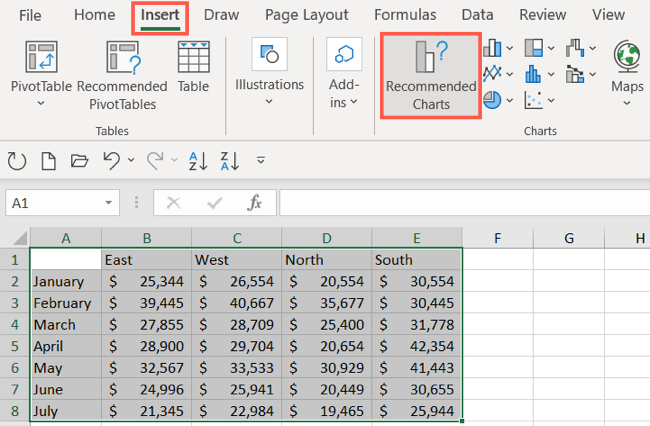The image size is (650, 426).
Task: Switch to the Page Layout tab
Action: click(x=306, y=15)
